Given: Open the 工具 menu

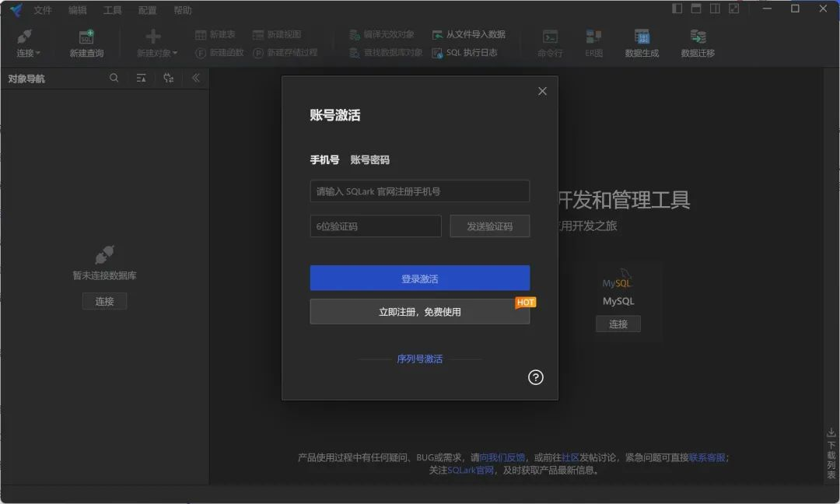Looking at the screenshot, I should click(113, 10).
